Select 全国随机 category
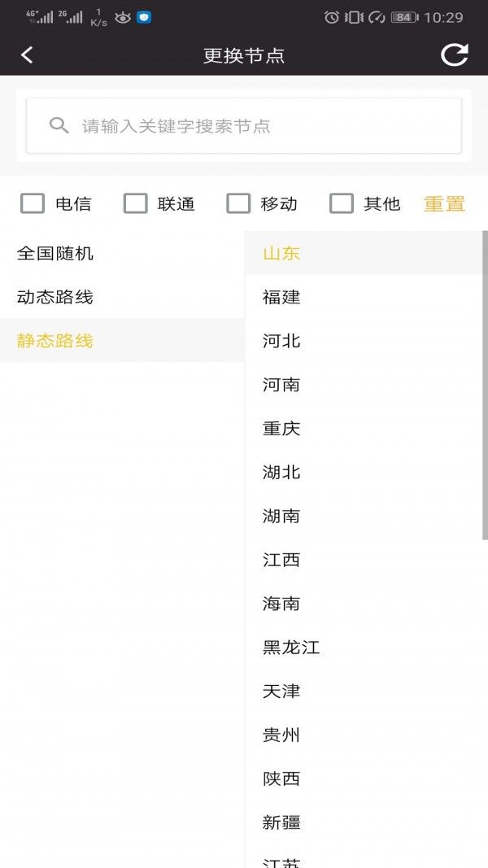Image resolution: width=488 pixels, height=868 pixels. [x=55, y=253]
